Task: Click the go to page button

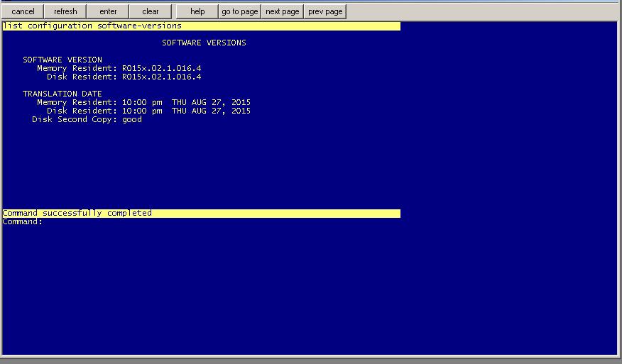Action: (239, 11)
